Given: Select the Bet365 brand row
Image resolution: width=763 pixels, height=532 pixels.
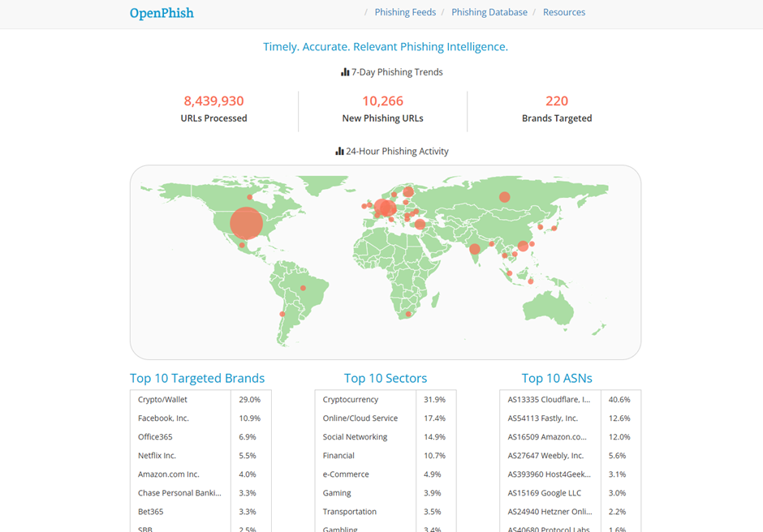Looking at the screenshot, I should 200,512.
